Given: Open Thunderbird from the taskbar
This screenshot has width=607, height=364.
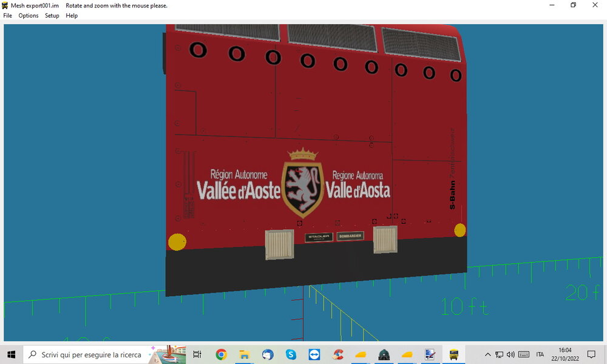Looking at the screenshot, I should pos(268,354).
